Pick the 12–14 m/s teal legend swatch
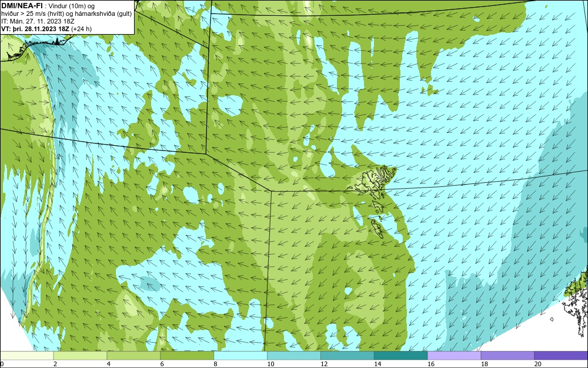The image size is (588, 368). pos(348,355)
